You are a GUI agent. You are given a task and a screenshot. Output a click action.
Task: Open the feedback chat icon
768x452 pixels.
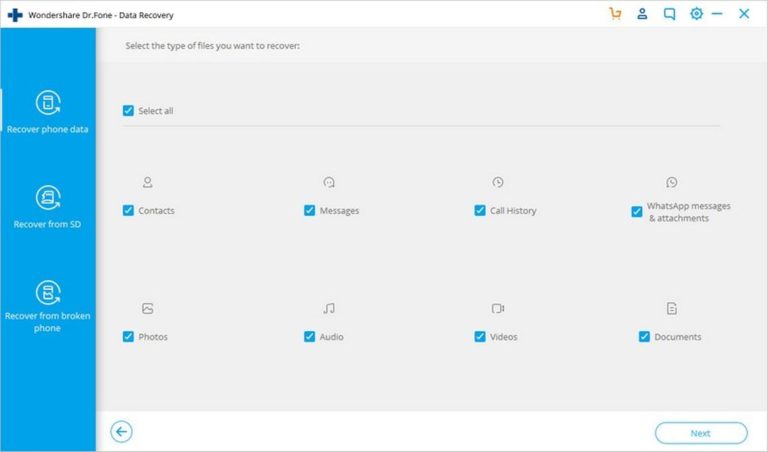(670, 14)
